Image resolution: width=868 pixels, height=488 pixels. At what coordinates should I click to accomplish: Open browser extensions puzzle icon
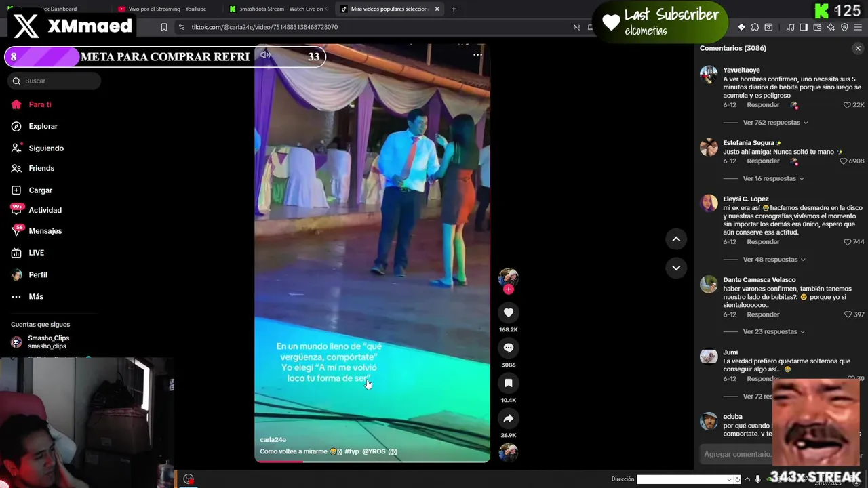coord(755,27)
